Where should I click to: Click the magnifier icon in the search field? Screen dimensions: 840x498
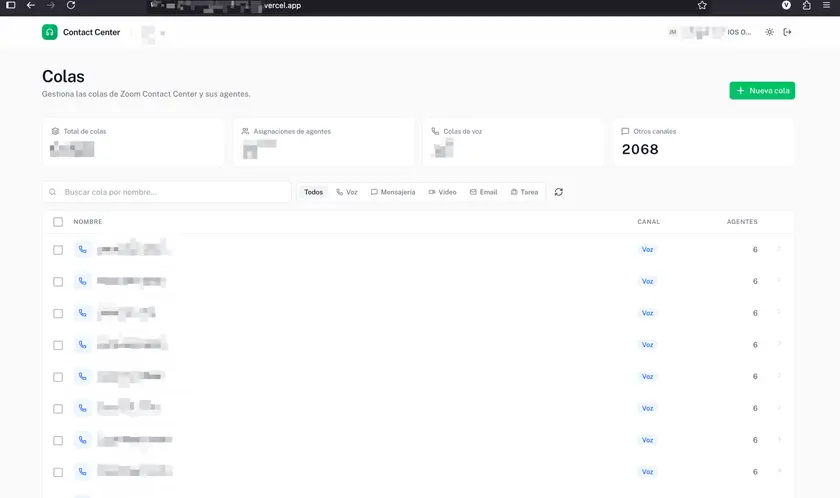point(52,192)
